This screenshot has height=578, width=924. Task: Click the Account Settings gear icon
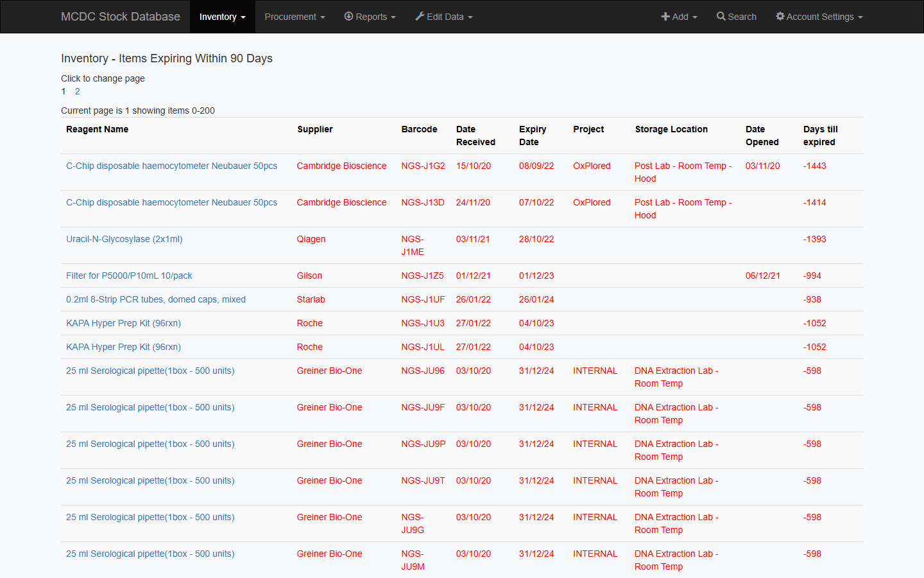pyautogui.click(x=780, y=16)
